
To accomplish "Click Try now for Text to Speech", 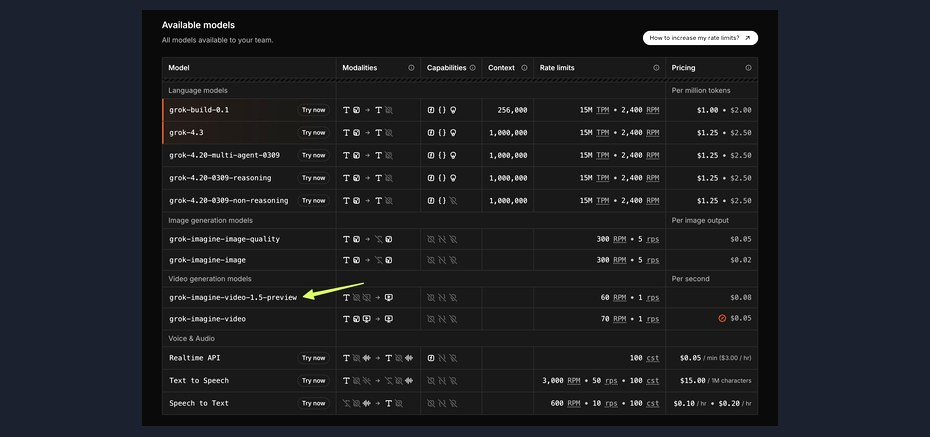I will 313,381.
